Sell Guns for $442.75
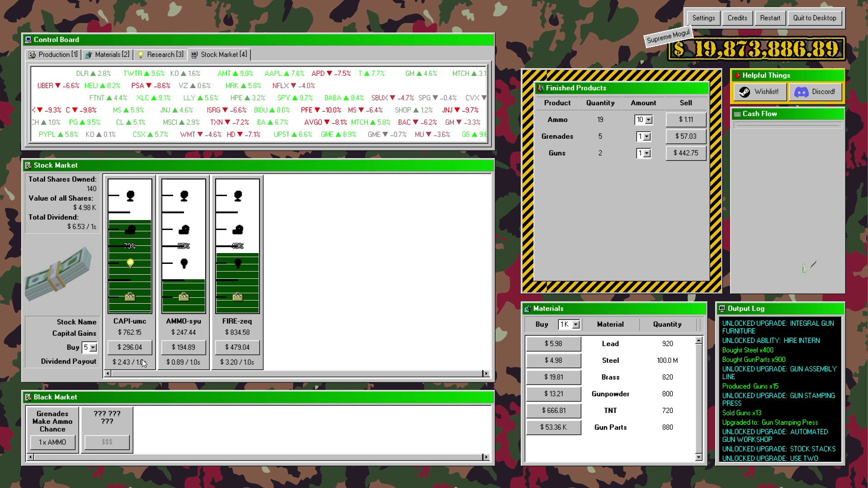 click(686, 153)
